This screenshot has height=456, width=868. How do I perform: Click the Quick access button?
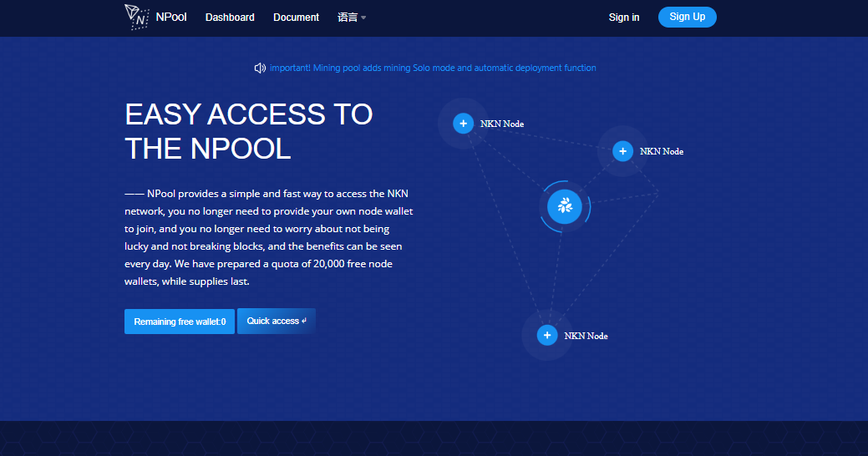point(277,321)
